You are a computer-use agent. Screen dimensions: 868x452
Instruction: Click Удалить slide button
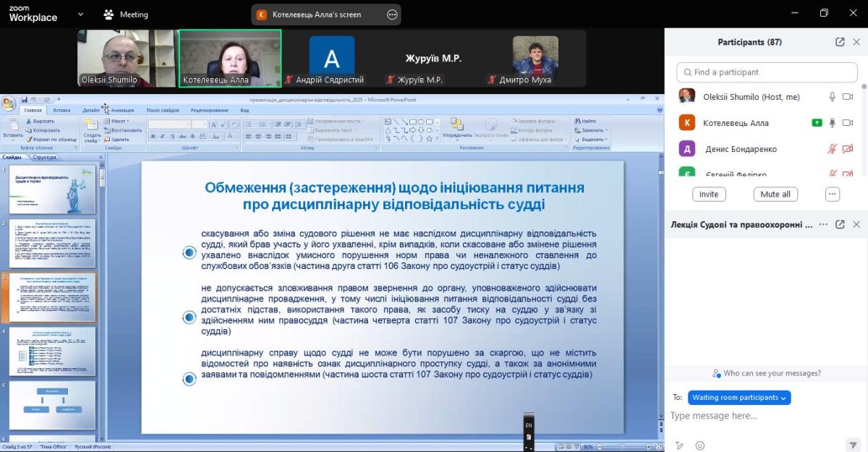click(116, 139)
